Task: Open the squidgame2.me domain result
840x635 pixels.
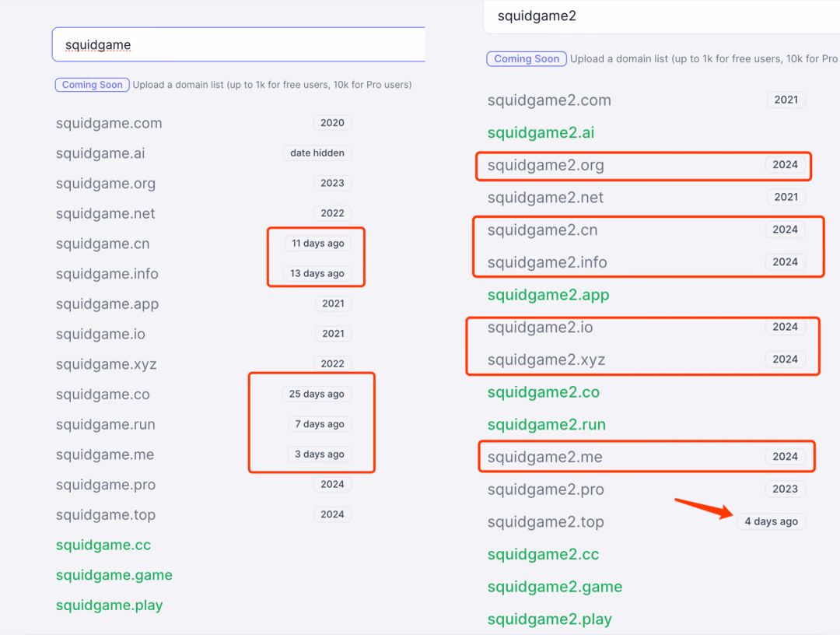Action: pyautogui.click(x=544, y=457)
